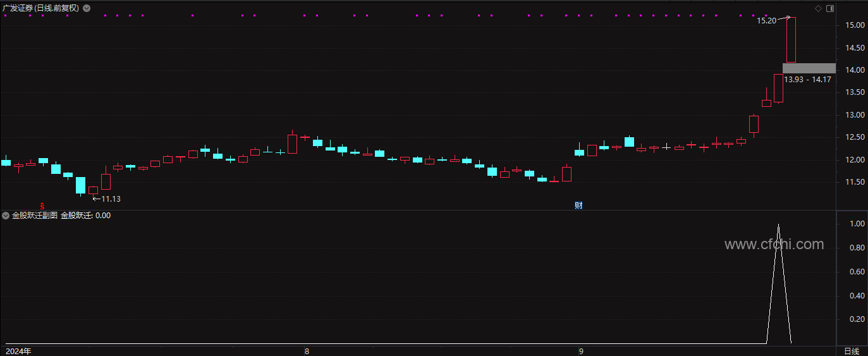Click the 13.50 price axis label
This screenshot has height=356, width=868.
(855, 92)
